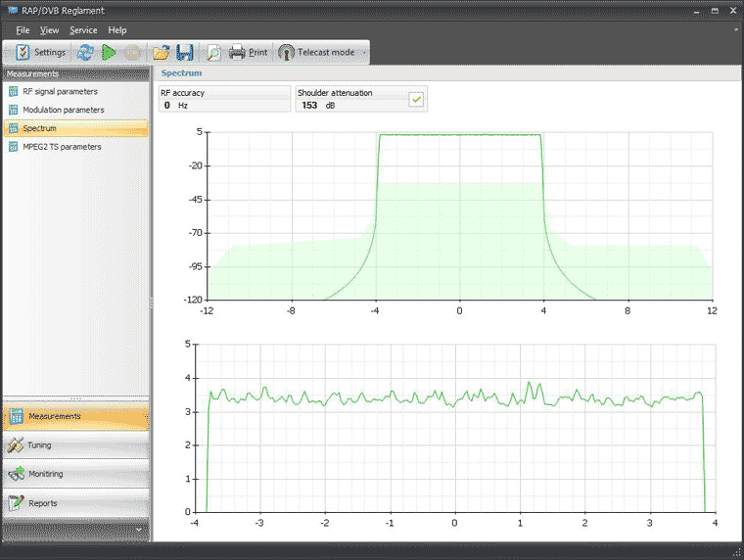Expand the toolbar overflow dropdown arrow
This screenshot has height=560, width=744.
(x=364, y=52)
